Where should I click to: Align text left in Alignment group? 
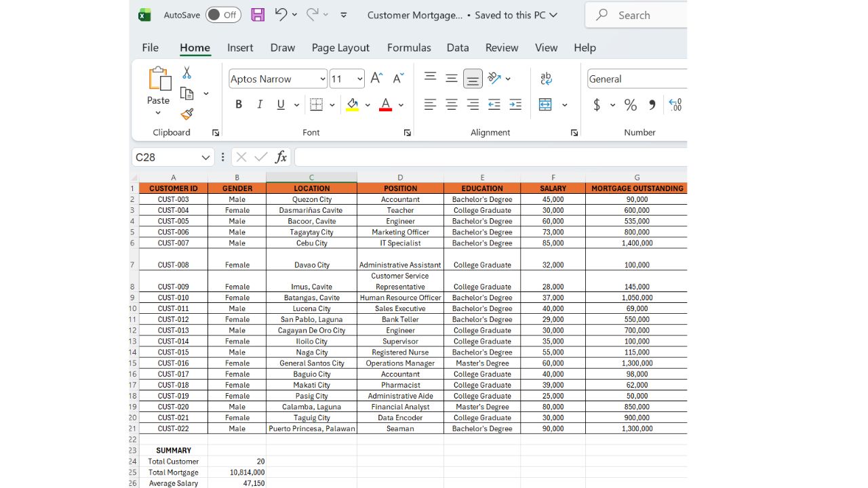click(x=430, y=104)
